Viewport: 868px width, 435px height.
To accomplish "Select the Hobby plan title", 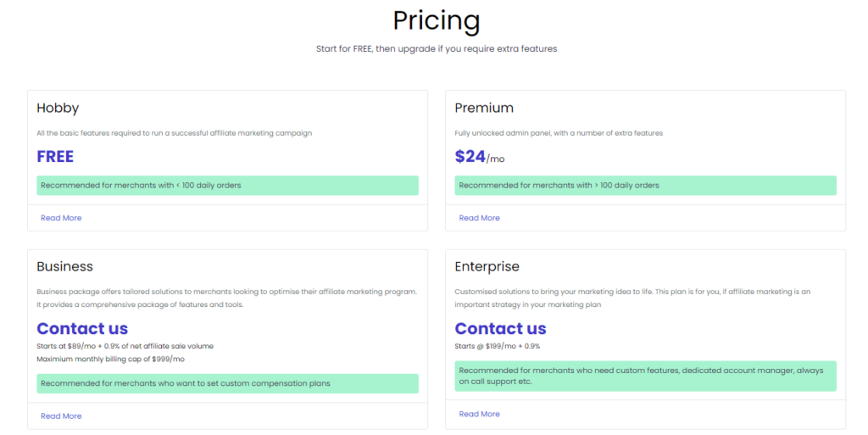I will tap(58, 108).
